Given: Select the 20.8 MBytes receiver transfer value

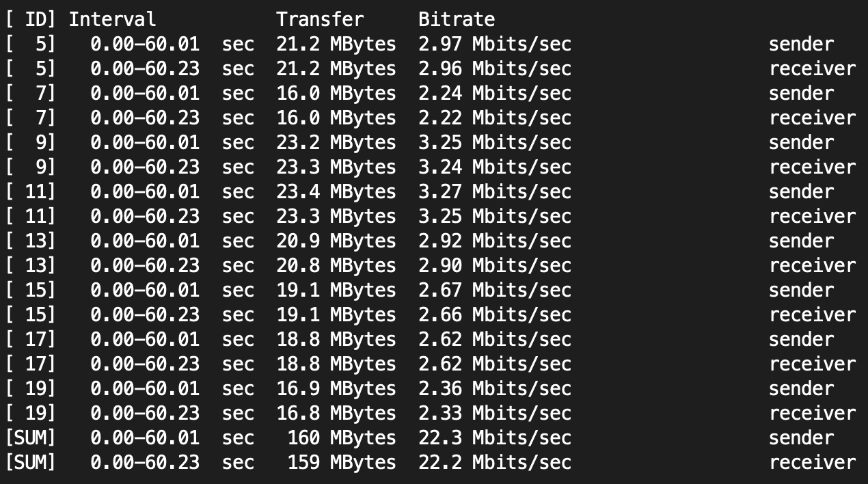Looking at the screenshot, I should pyautogui.click(x=336, y=266).
